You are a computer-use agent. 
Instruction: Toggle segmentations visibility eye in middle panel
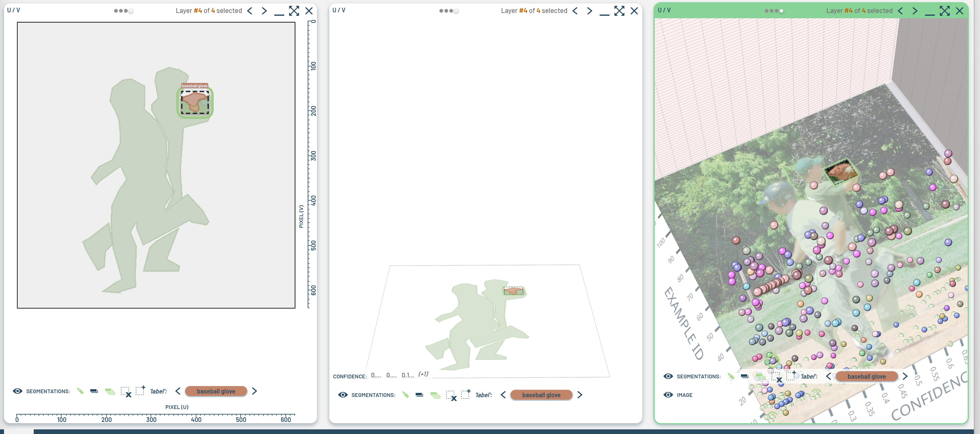pos(343,395)
